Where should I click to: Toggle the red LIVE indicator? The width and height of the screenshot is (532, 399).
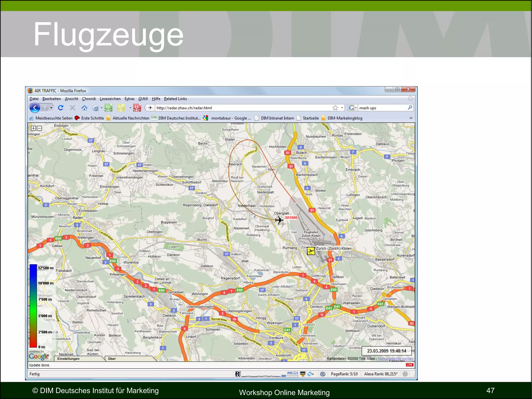[410, 365]
